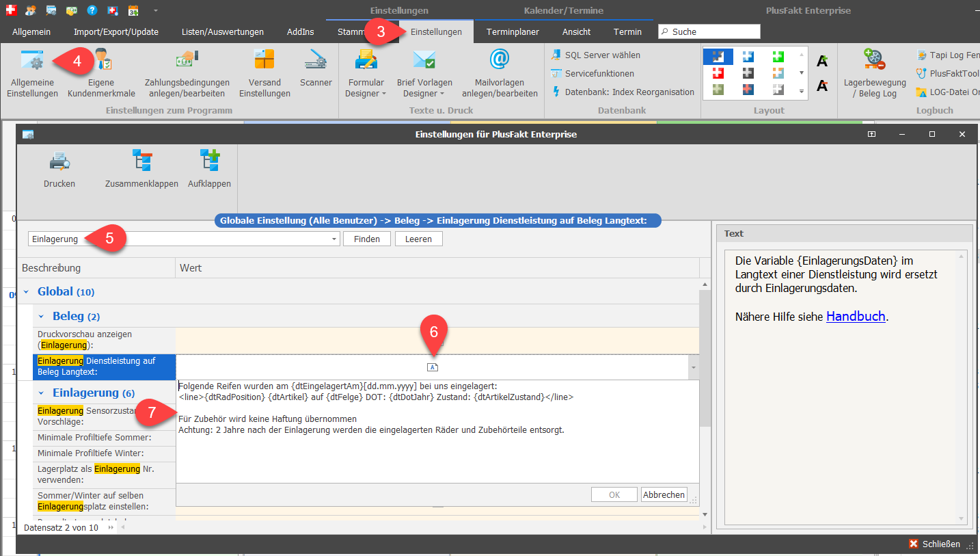
Task: Open the search field dropdown arrow
Action: 334,239
